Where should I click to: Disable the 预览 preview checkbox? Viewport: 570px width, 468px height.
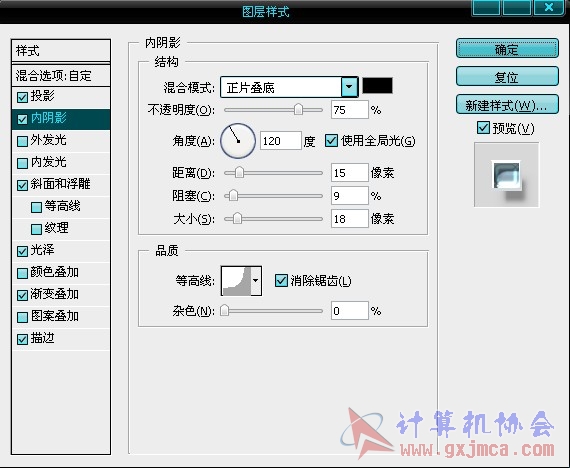(x=483, y=128)
